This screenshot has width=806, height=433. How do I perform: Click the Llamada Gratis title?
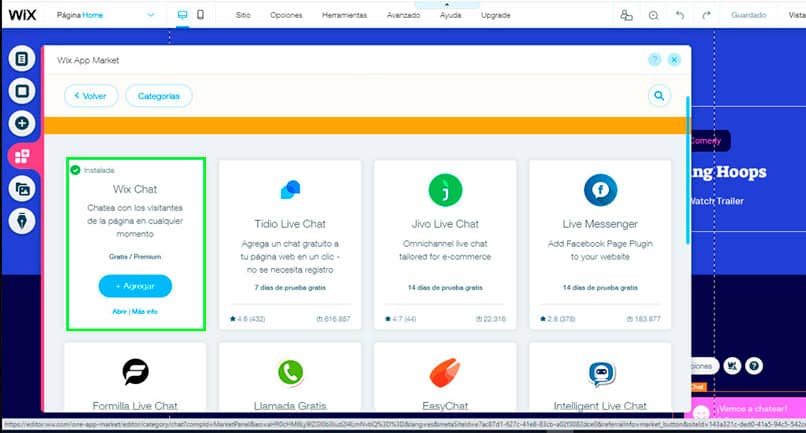click(290, 406)
